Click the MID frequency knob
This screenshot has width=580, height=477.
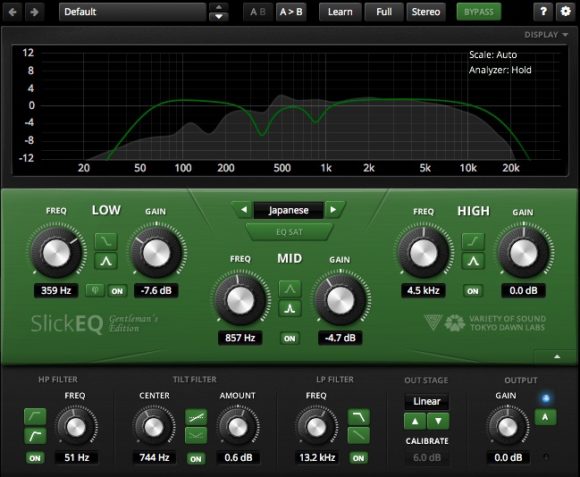[x=240, y=300]
